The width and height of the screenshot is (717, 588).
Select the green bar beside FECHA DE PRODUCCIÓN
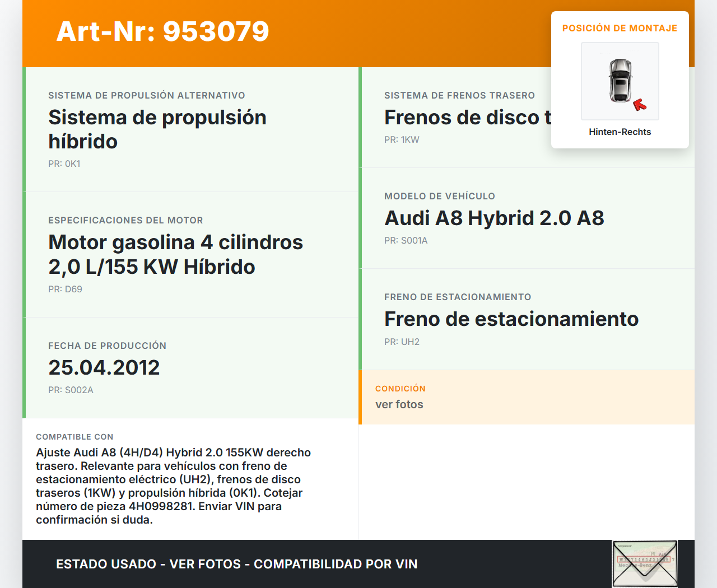tap(24, 367)
